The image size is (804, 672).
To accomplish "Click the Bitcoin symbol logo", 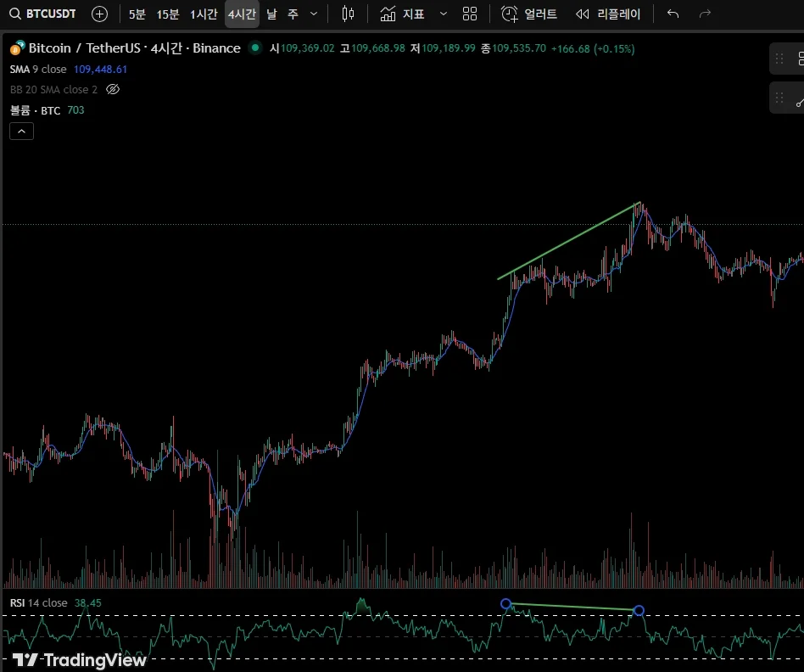I will click(x=18, y=48).
